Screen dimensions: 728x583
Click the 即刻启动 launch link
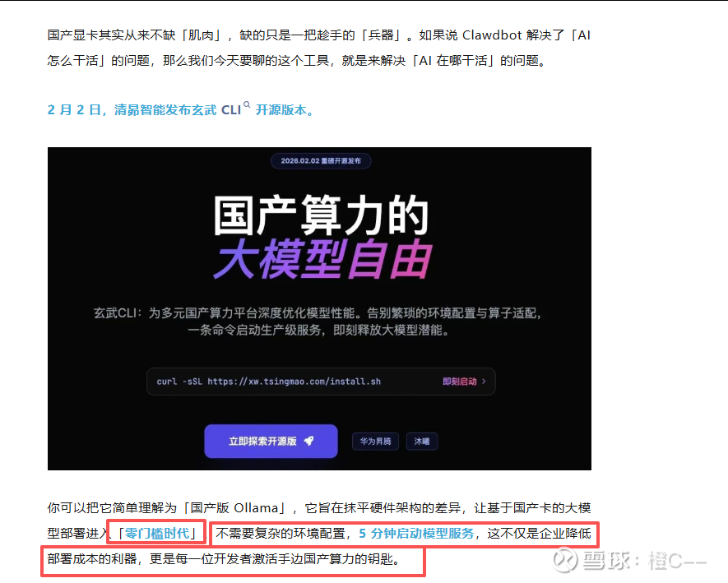click(459, 381)
